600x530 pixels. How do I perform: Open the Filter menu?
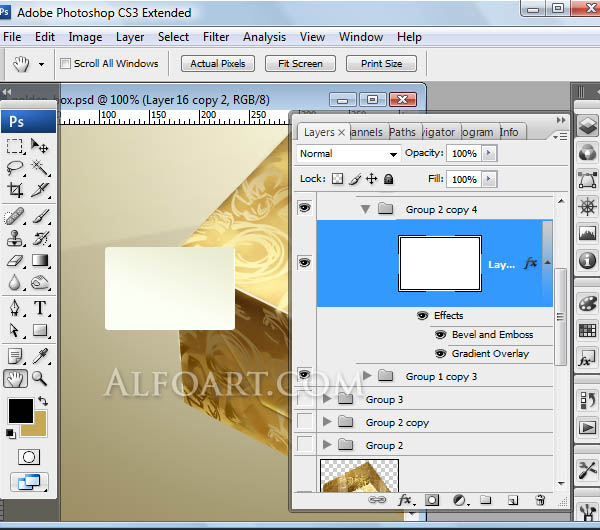click(216, 37)
